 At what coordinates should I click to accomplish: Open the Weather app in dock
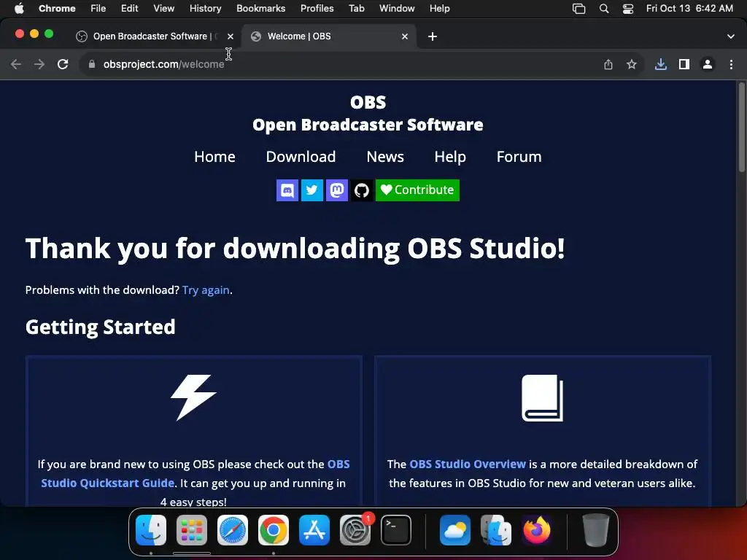(455, 530)
